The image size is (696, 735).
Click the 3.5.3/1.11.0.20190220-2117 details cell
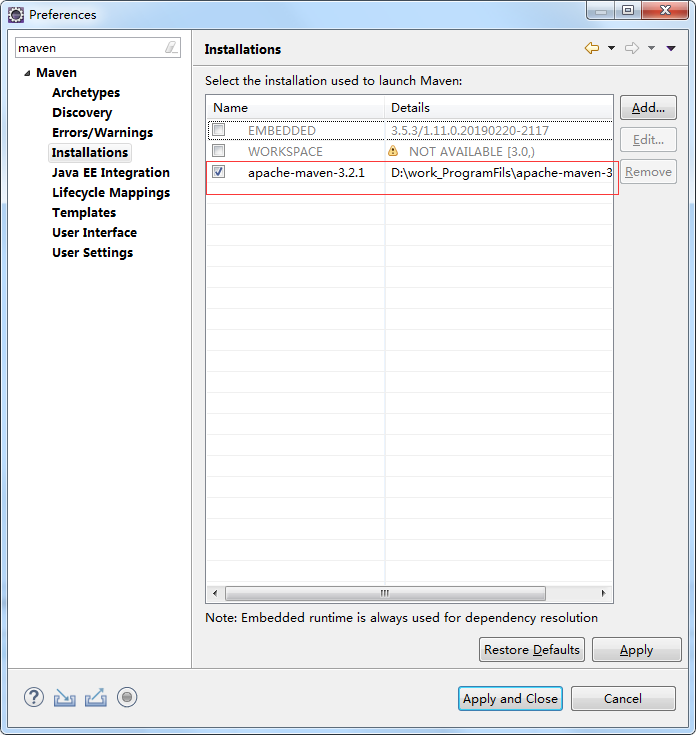[x=470, y=131]
